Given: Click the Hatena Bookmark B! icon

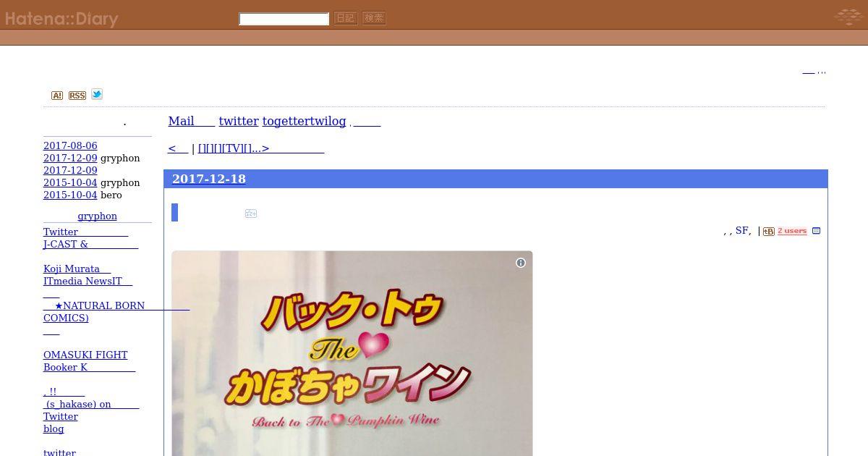Looking at the screenshot, I should click(769, 231).
